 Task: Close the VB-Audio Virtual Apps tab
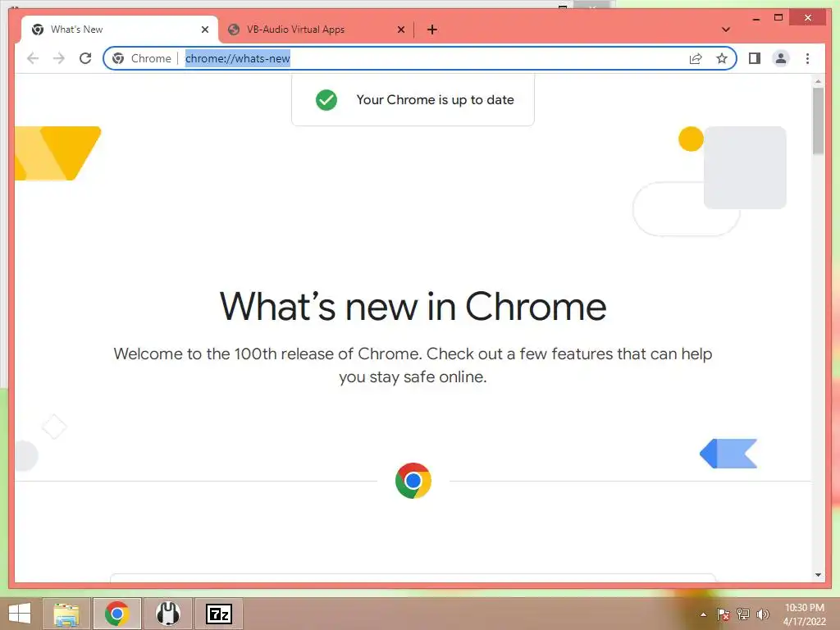pyautogui.click(x=400, y=30)
